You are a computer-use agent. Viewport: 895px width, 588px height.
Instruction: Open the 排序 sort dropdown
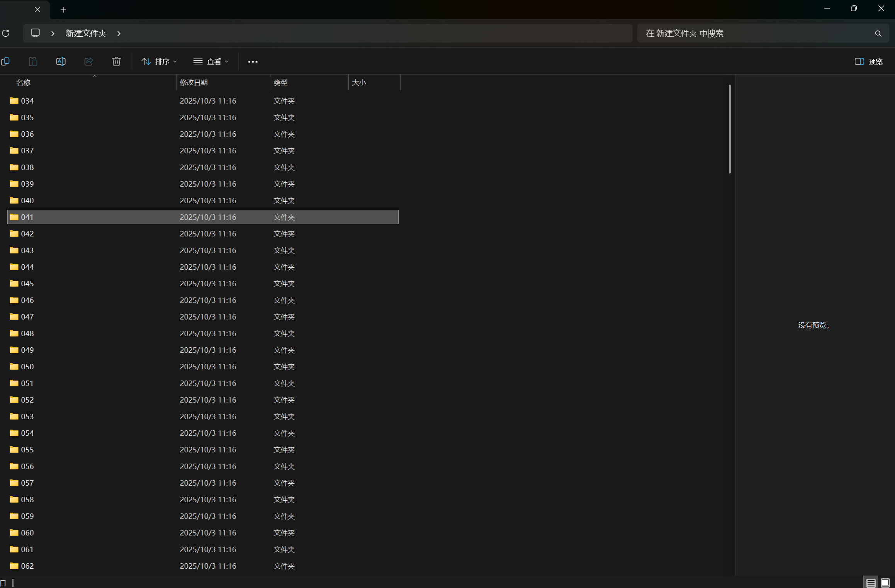coord(159,61)
